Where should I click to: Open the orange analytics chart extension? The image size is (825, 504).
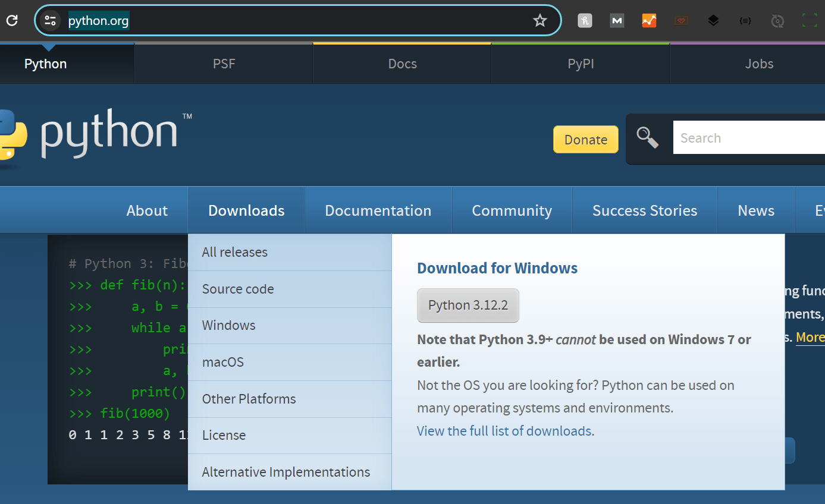pyautogui.click(x=649, y=21)
